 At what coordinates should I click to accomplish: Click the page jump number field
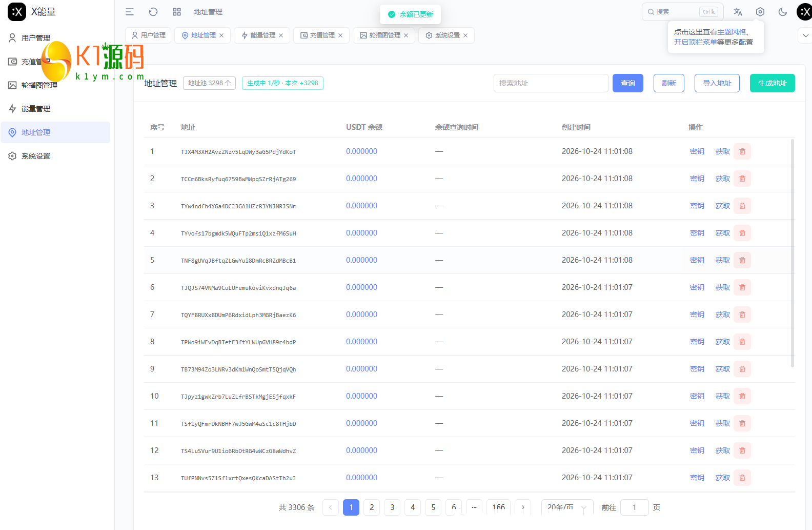coord(635,507)
